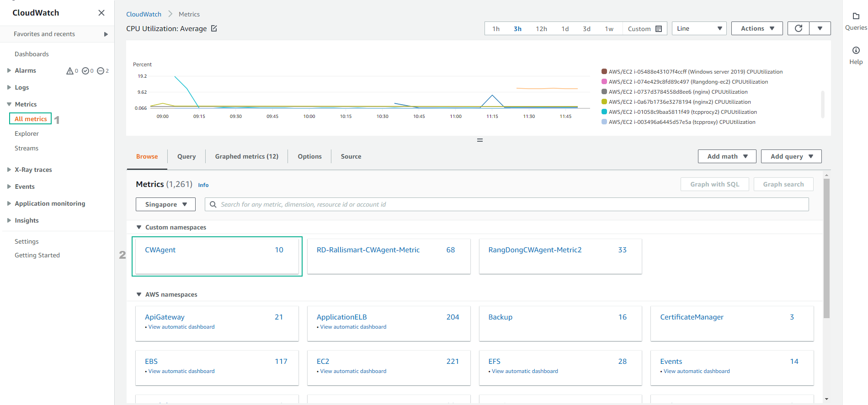Viewport: 868px width, 405px height.
Task: Open the Source tab
Action: pyautogui.click(x=351, y=156)
